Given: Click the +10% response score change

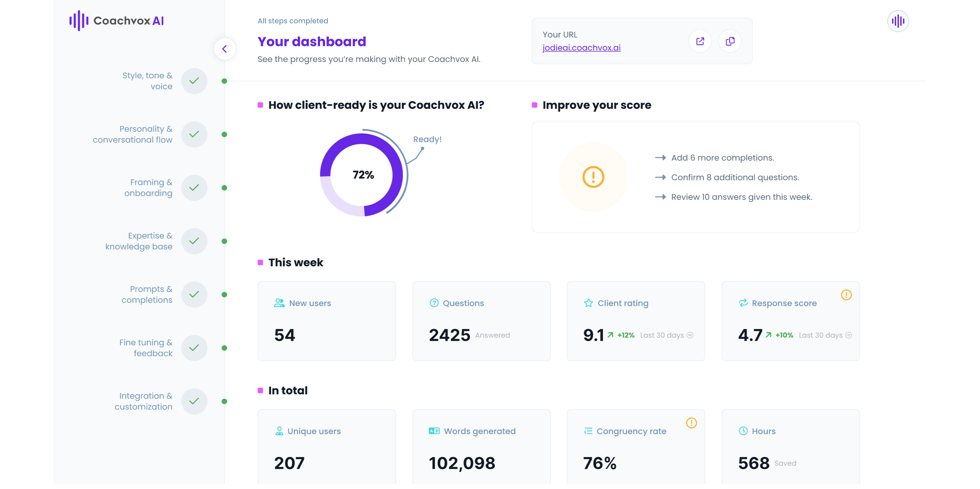Looking at the screenshot, I should click(784, 335).
